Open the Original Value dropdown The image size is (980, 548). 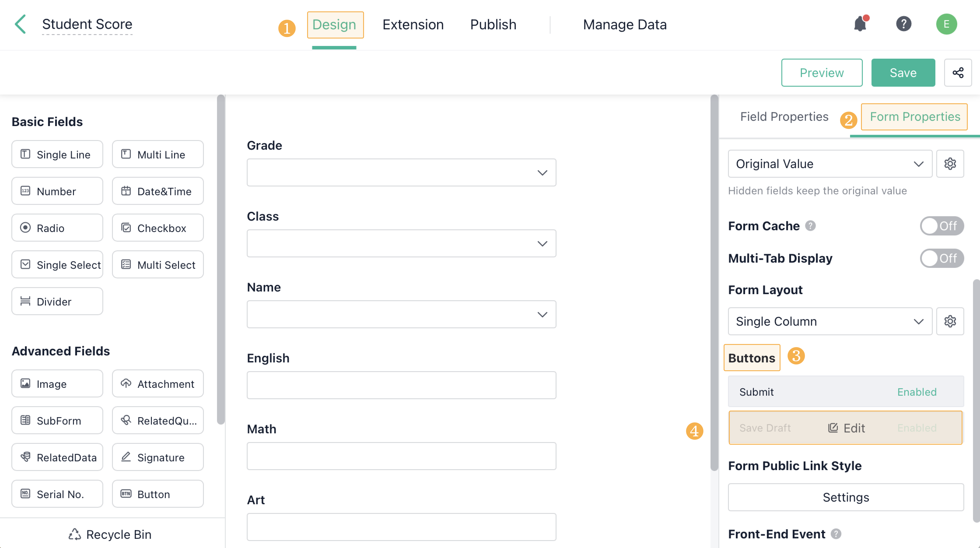829,164
